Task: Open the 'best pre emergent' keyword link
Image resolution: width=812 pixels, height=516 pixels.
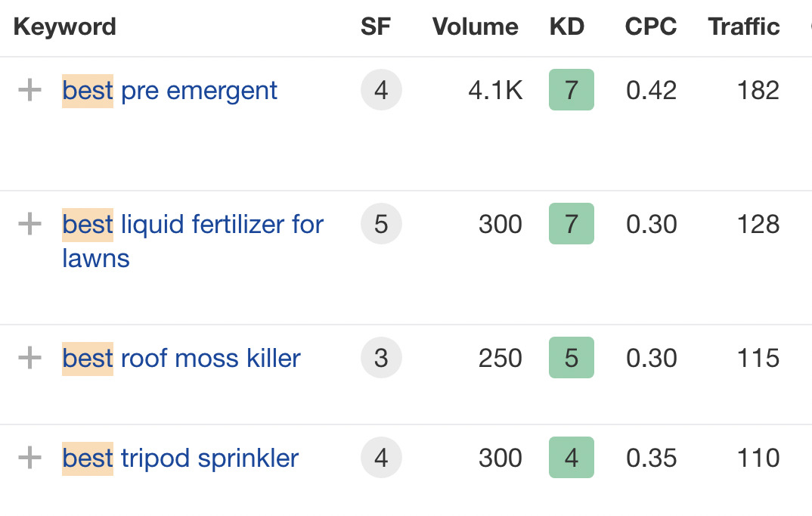Action: click(169, 90)
